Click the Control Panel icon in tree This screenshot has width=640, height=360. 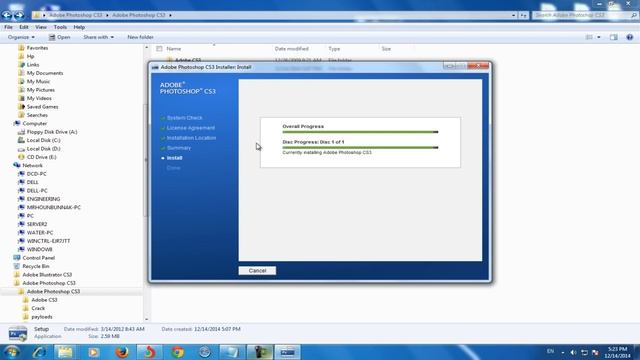pyautogui.click(x=17, y=258)
